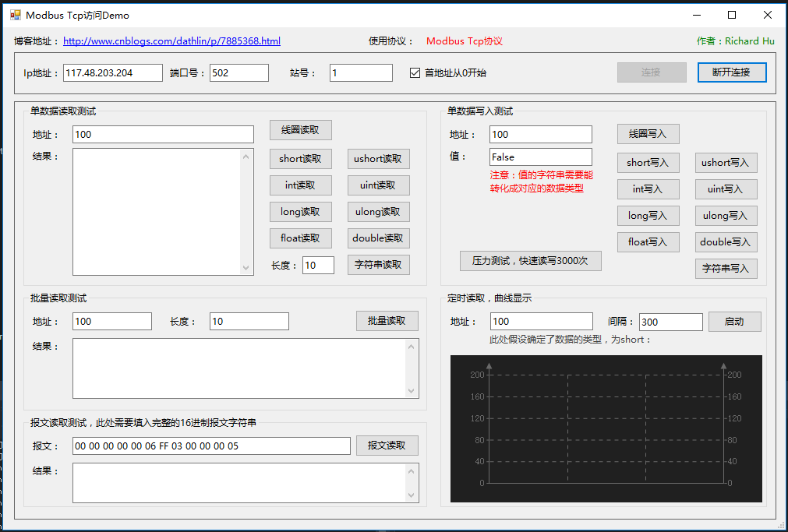Click the dark curve chart area
Viewport: 788px width, 532px height.
(x=606, y=428)
